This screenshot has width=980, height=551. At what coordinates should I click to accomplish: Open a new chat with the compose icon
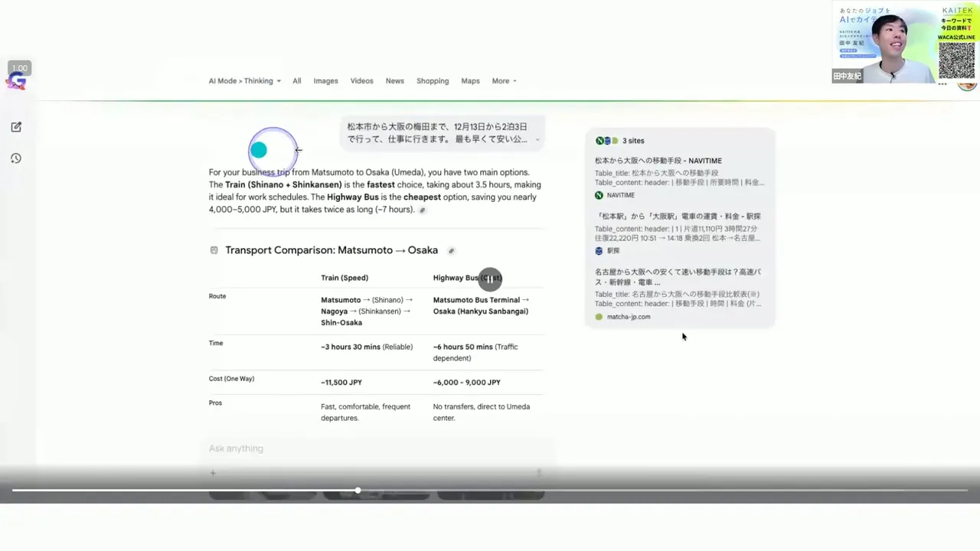coord(16,126)
